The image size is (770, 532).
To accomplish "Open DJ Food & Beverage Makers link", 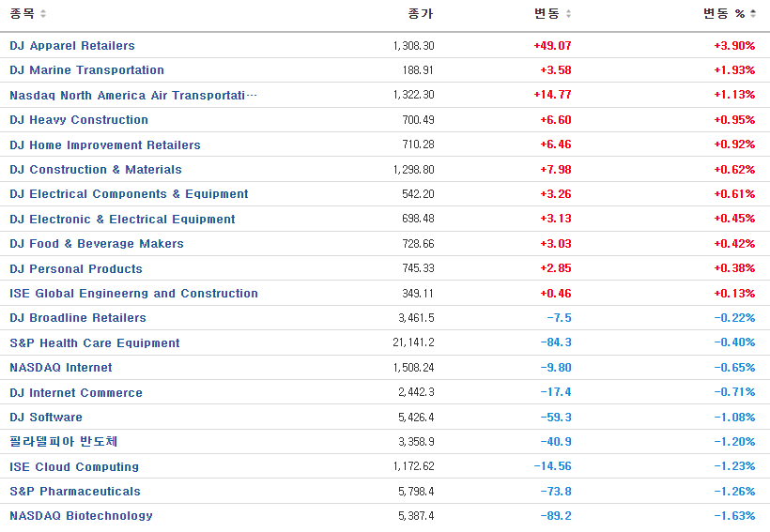I will tap(97, 243).
